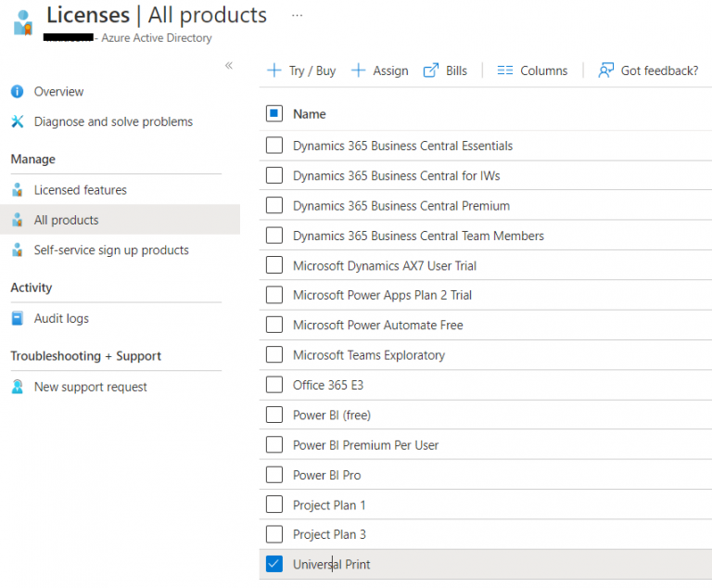Uncheck the Universal Print checkbox

[274, 564]
